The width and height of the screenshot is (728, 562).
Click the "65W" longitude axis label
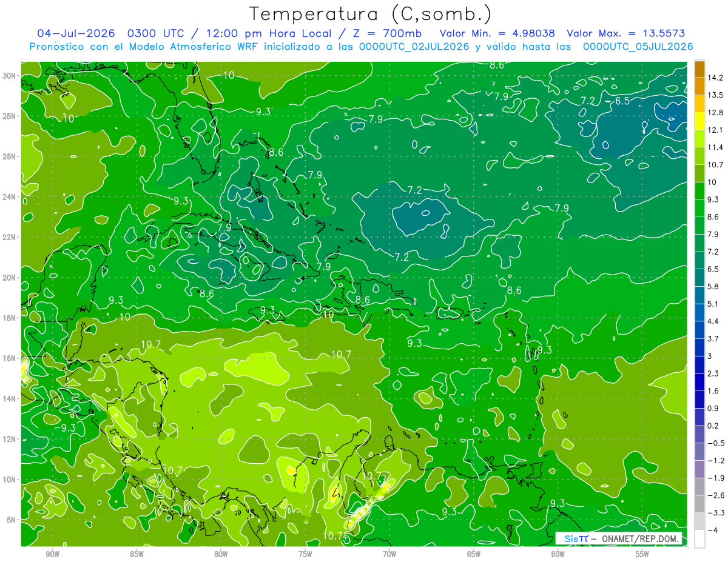[x=474, y=554]
